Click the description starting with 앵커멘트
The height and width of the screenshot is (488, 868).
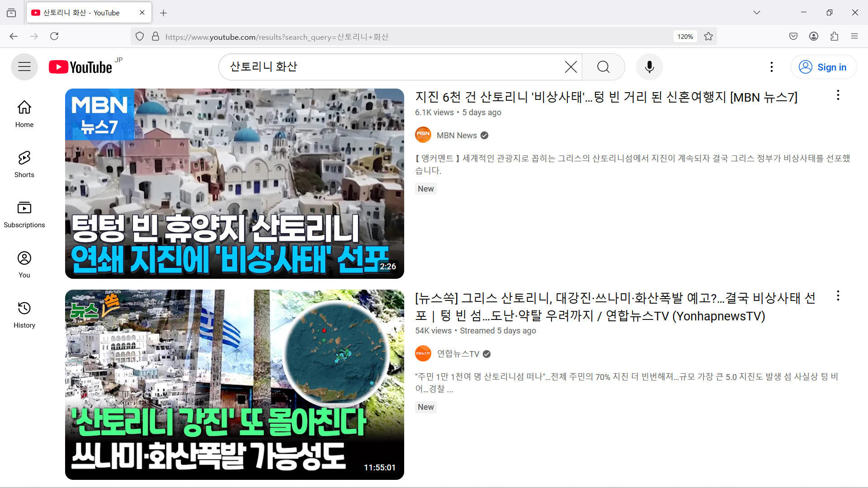pos(633,164)
